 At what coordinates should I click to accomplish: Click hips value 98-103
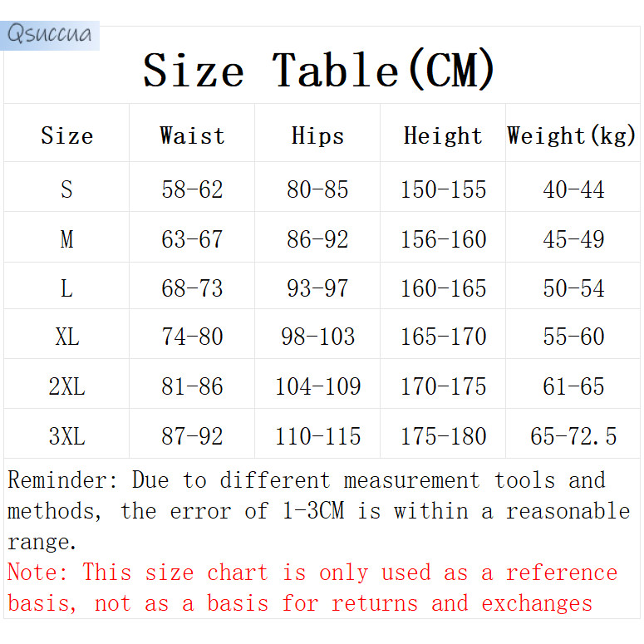click(317, 337)
